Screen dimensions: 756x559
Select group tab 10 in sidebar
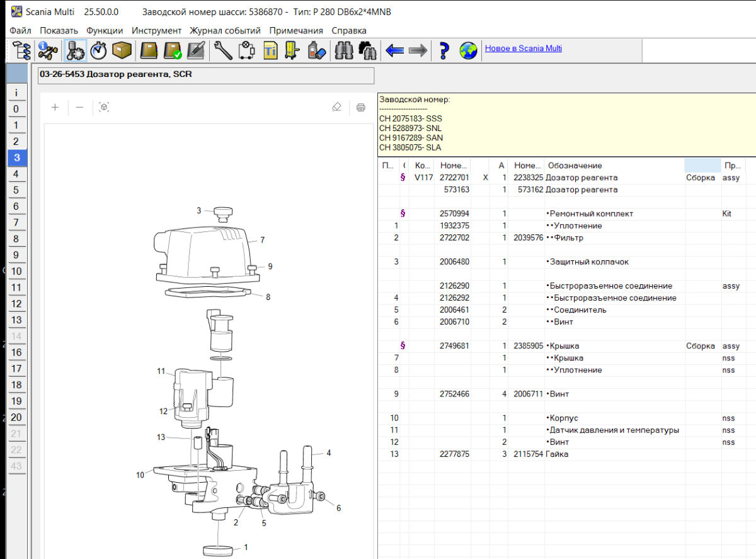[17, 272]
